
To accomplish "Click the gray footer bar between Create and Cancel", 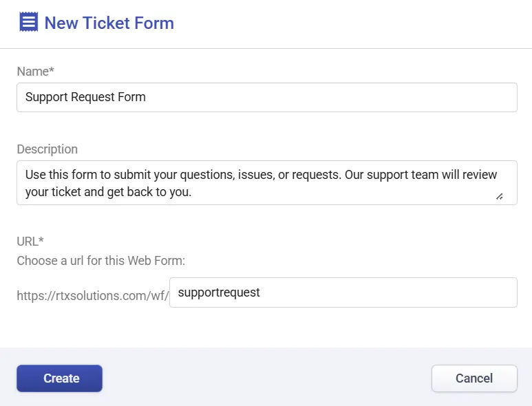I will pos(266,378).
